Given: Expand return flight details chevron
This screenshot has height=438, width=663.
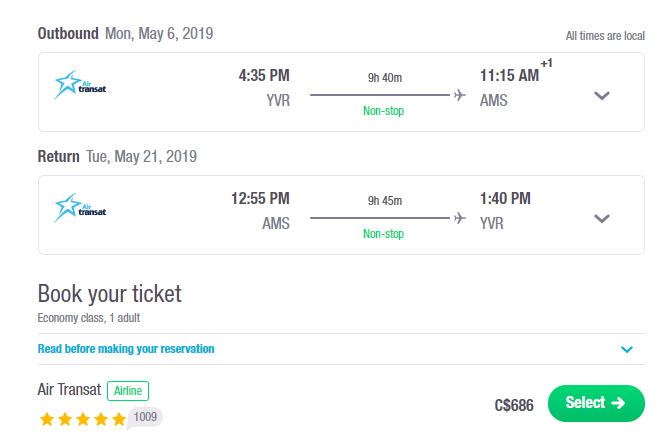Looking at the screenshot, I should click(x=602, y=219).
